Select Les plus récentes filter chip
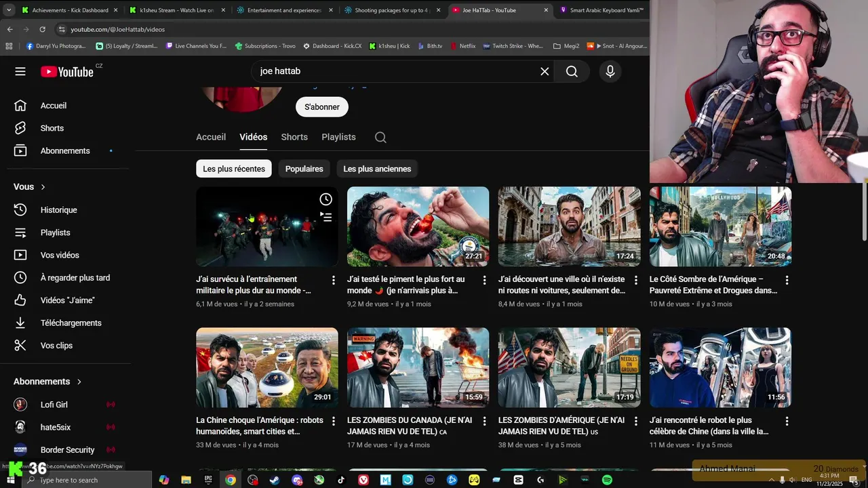The height and width of the screenshot is (488, 868). coord(234,169)
